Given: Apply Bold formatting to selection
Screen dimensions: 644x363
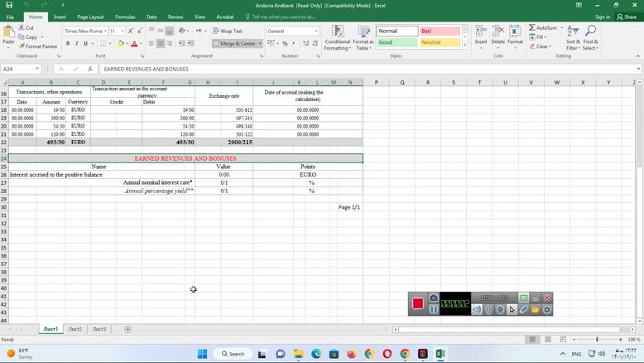Looking at the screenshot, I should tap(68, 44).
